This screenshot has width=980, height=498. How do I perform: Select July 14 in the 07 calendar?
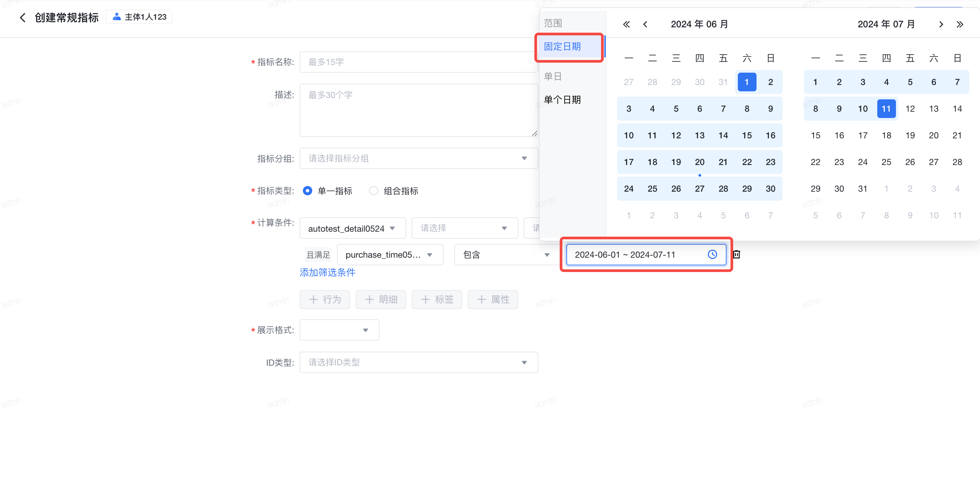pyautogui.click(x=957, y=109)
